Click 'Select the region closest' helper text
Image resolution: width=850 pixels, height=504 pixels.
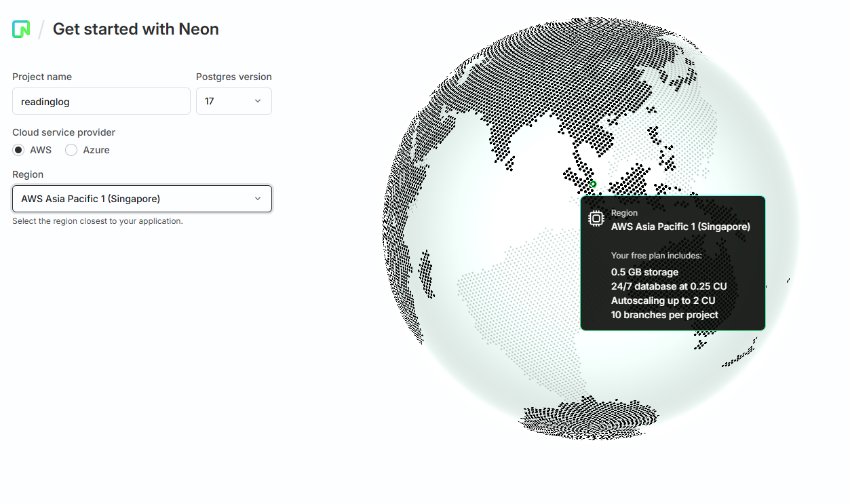[x=98, y=221]
